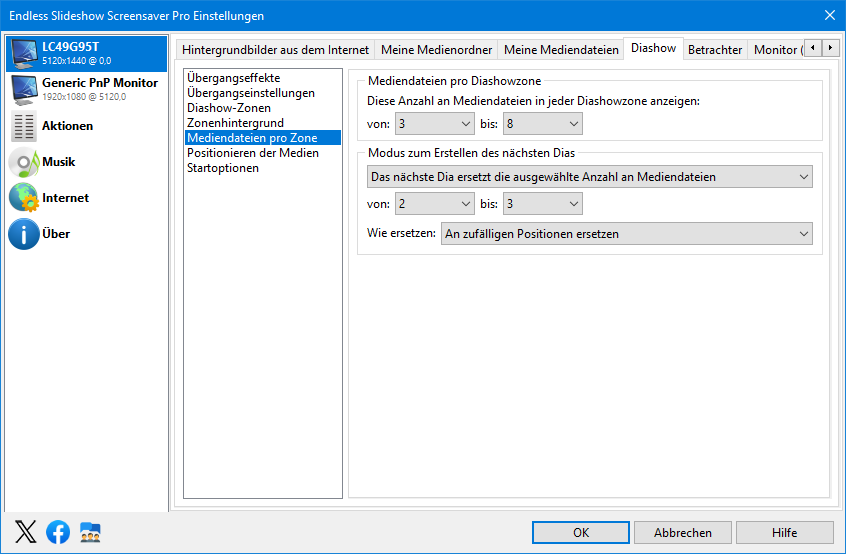
Task: Open the community forum icon
Action: [90, 532]
